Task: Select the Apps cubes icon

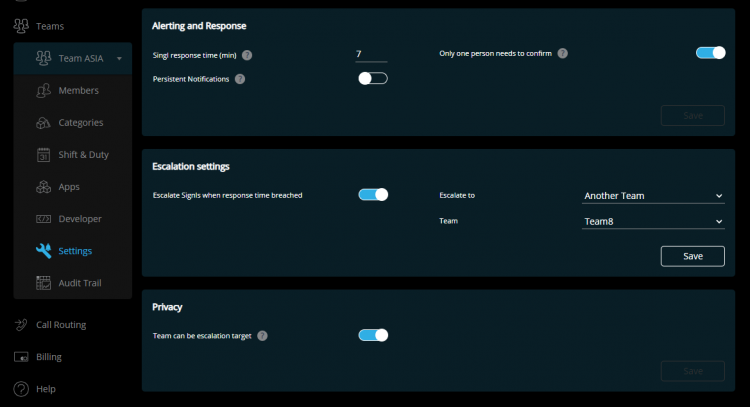Action: [x=43, y=187]
